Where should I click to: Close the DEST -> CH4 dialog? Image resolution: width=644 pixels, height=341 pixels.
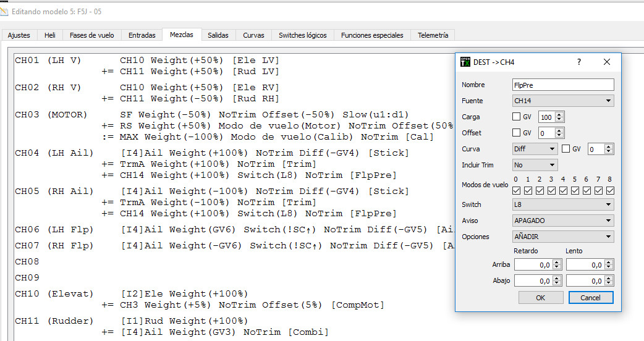[x=607, y=62]
